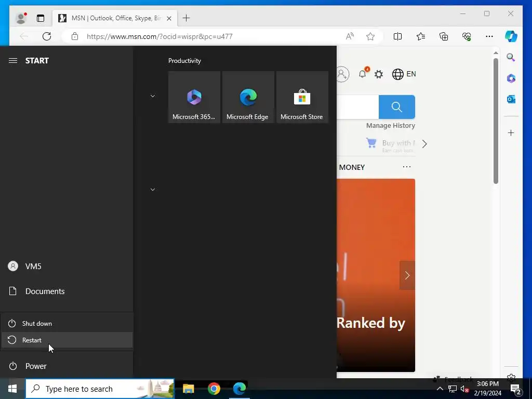The image size is (532, 399).
Task: Activate Read aloud icon in address bar
Action: click(x=350, y=36)
